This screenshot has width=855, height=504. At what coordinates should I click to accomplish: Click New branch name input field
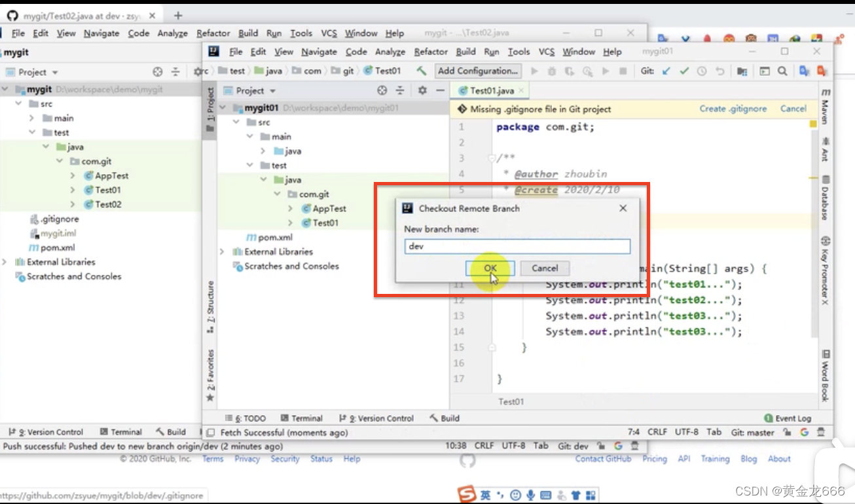[x=517, y=247]
